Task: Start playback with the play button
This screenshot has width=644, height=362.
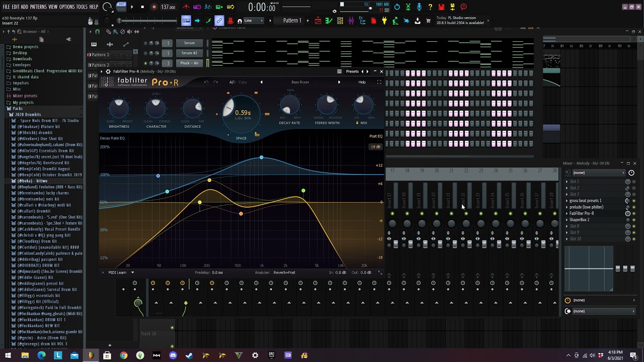Action: click(x=132, y=7)
